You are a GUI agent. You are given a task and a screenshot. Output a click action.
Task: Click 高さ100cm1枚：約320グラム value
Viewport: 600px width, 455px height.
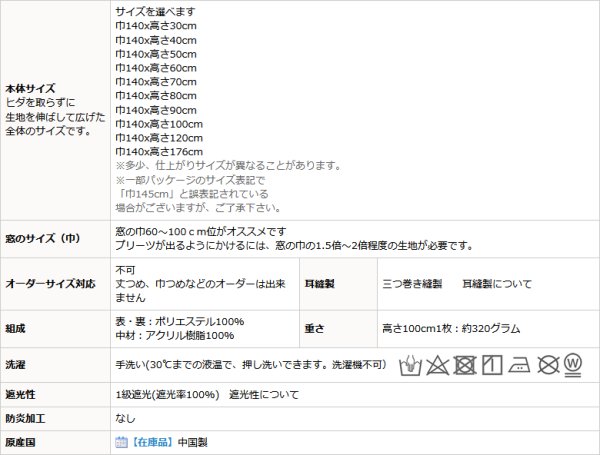click(x=451, y=329)
